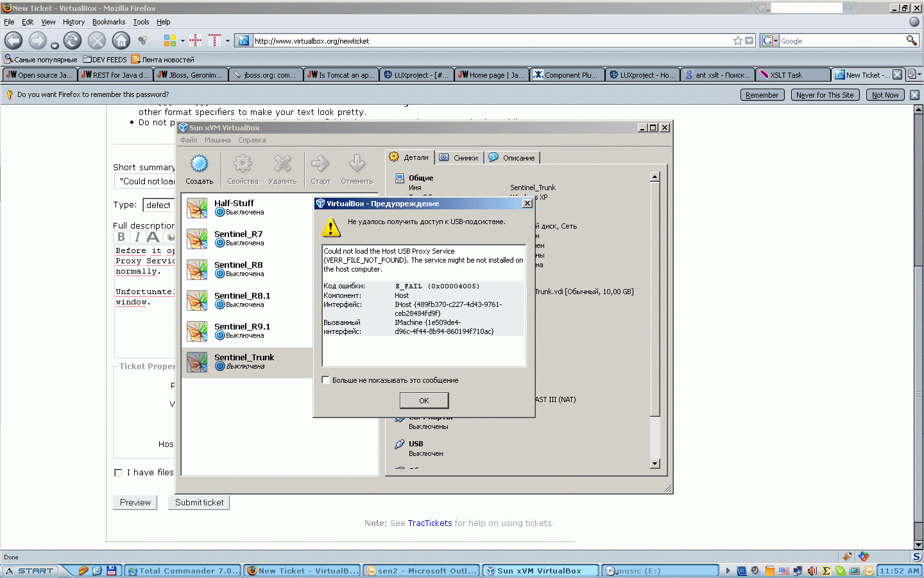Switch to Microsoft Outlook in the taskbar
The image size is (924, 578).
tap(422, 571)
